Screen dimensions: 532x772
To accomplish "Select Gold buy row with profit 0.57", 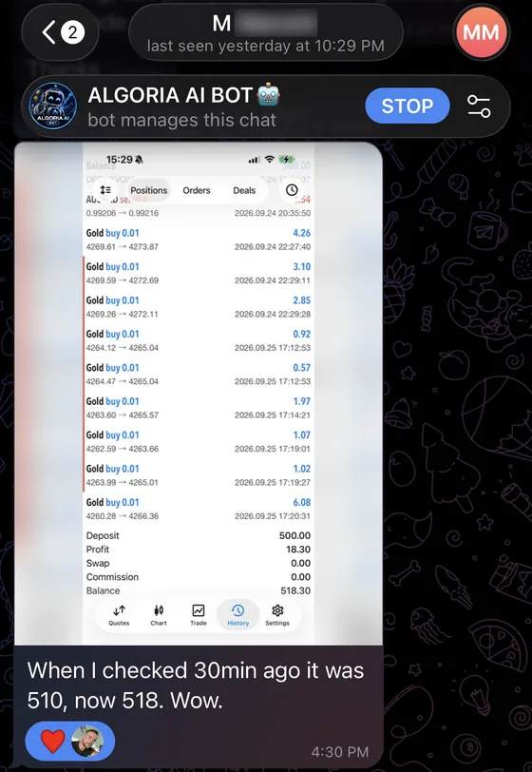I will (199, 375).
